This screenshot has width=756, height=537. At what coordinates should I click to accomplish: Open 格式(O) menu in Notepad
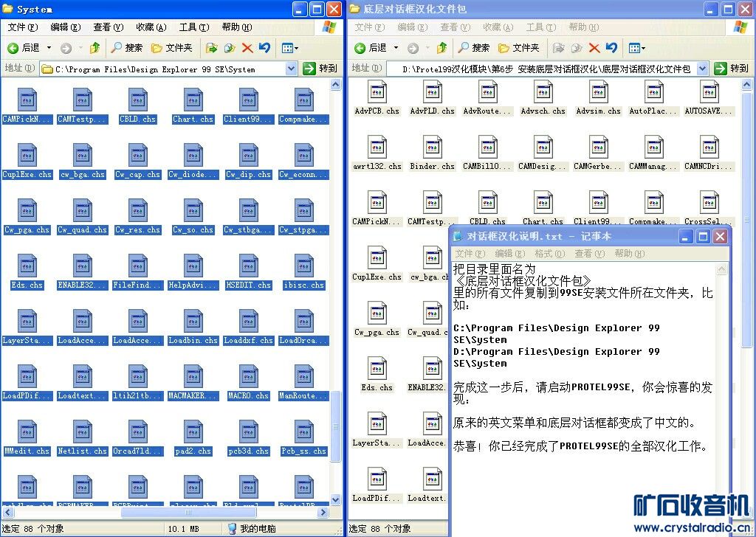pyautogui.click(x=547, y=254)
